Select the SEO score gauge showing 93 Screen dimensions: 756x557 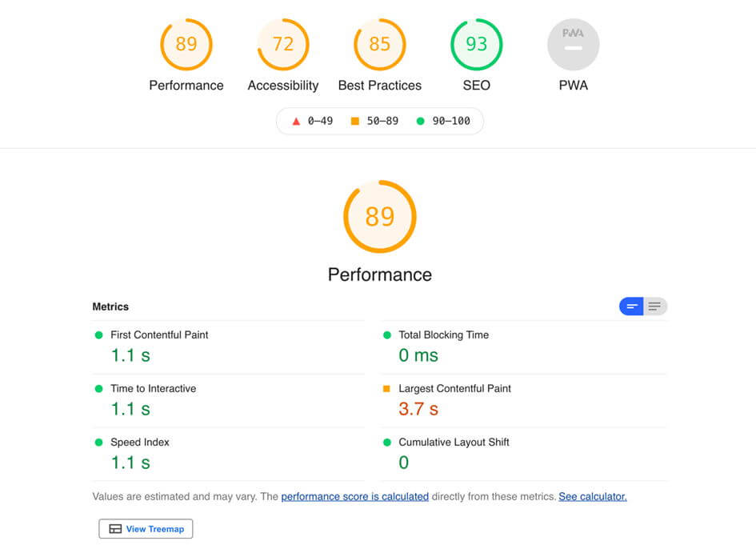pos(477,44)
